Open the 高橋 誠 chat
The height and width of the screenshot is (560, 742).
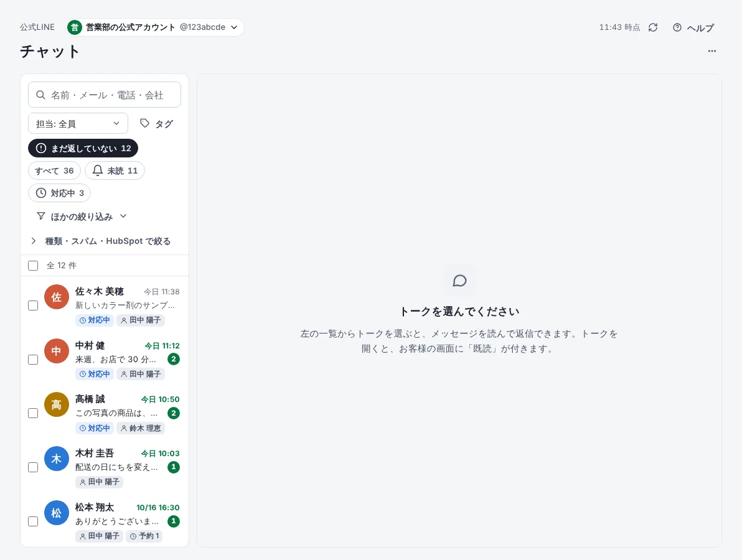pyautogui.click(x=105, y=413)
